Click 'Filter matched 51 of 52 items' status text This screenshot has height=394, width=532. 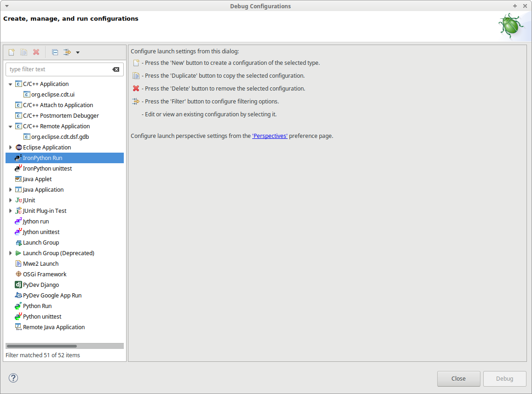[x=43, y=355]
